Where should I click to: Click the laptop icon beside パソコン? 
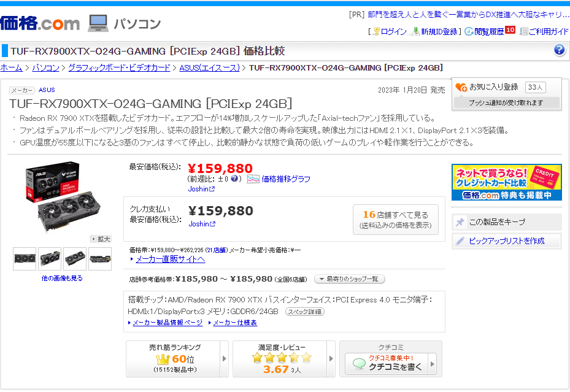(98, 23)
